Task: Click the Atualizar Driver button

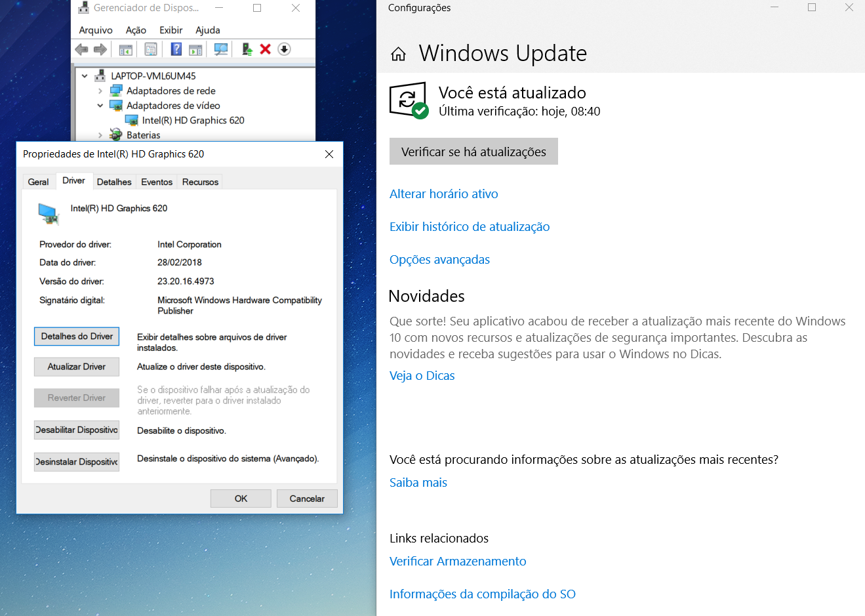Action: [x=77, y=367]
